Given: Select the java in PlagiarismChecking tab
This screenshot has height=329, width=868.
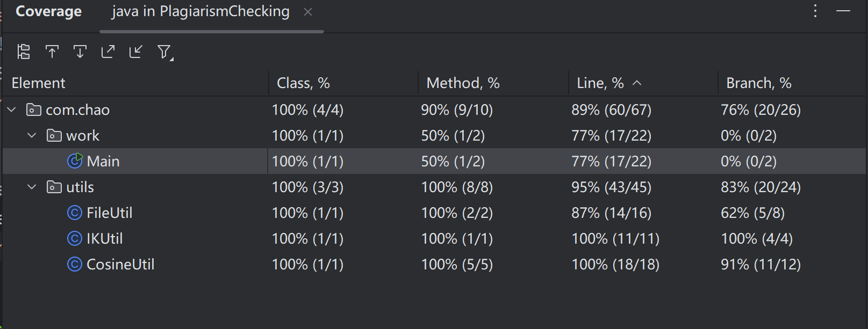Looking at the screenshot, I should pos(200,12).
